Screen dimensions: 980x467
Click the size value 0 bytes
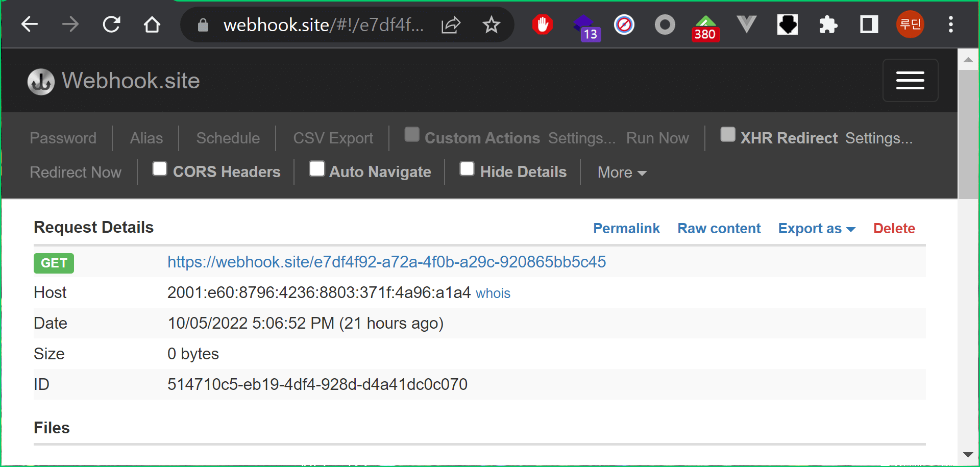pos(193,354)
